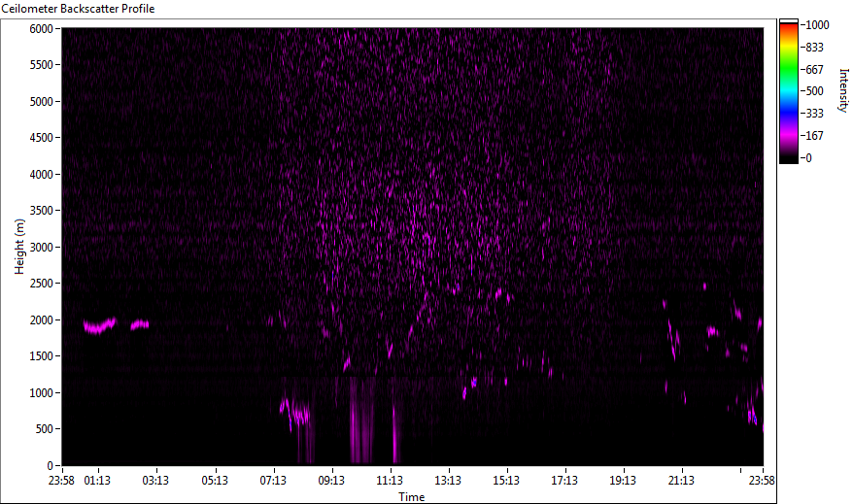Click the 21:13 time axis tick
This screenshot has height=504, width=853.
click(681, 480)
